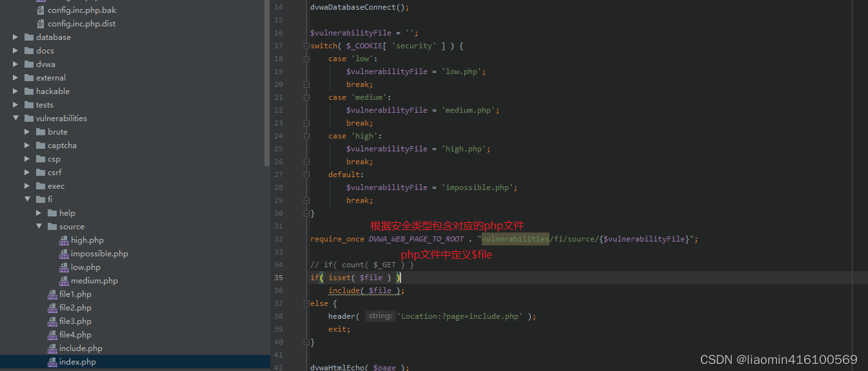Click the file3.php PHP file icon

click(52, 321)
